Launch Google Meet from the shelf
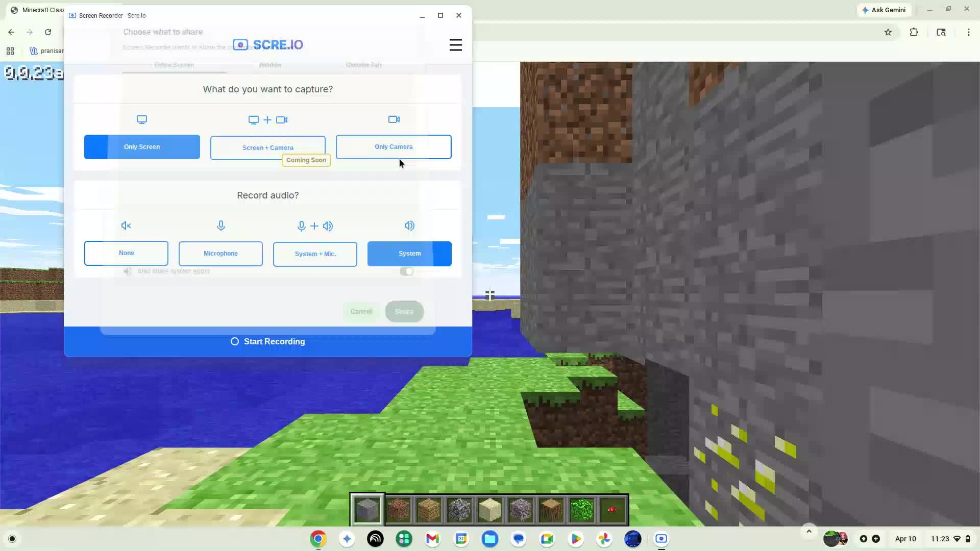This screenshot has width=980, height=551. [x=547, y=539]
